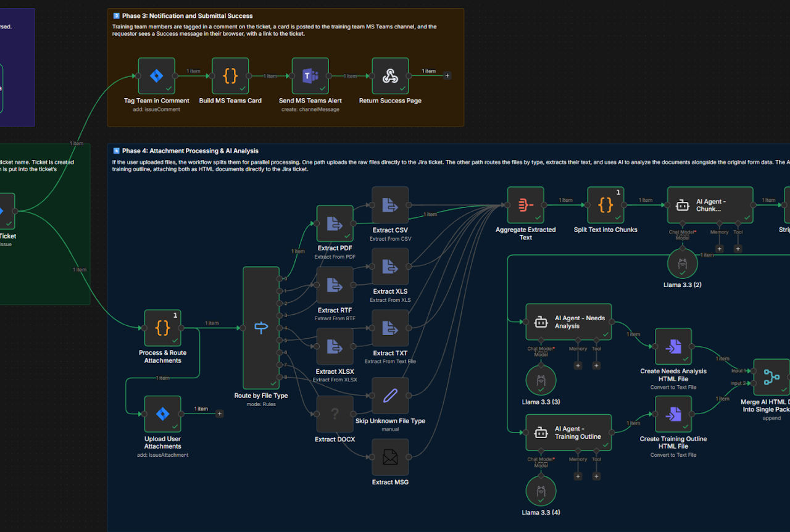The height and width of the screenshot is (532, 790).
Task: Open the Upload User Attachments Jira node
Action: pos(162,414)
